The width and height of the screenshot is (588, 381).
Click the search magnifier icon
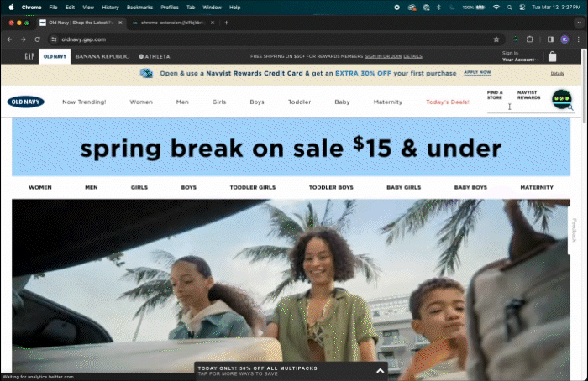[x=570, y=108]
